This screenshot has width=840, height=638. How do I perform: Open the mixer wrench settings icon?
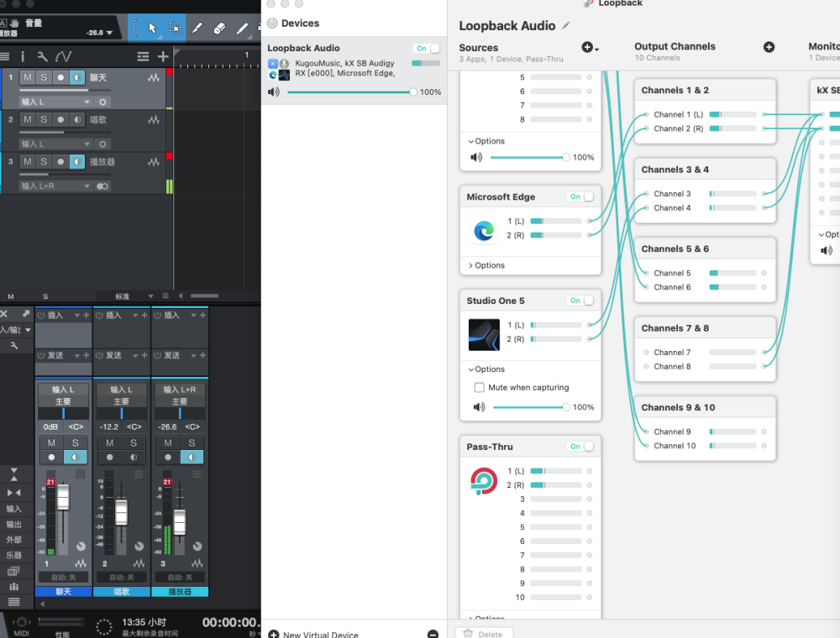[14, 346]
